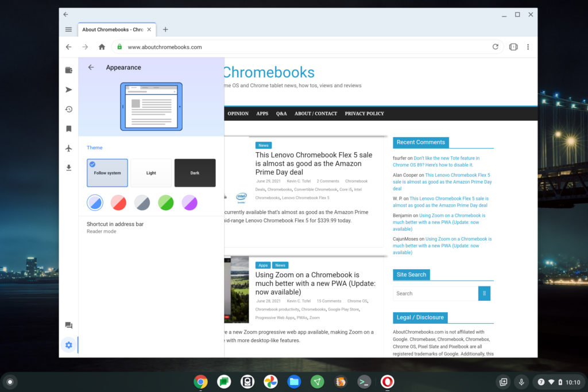Screen dimensions: 588x392
Task: Open the hamburger menu beside the tab strip
Action: tap(69, 29)
